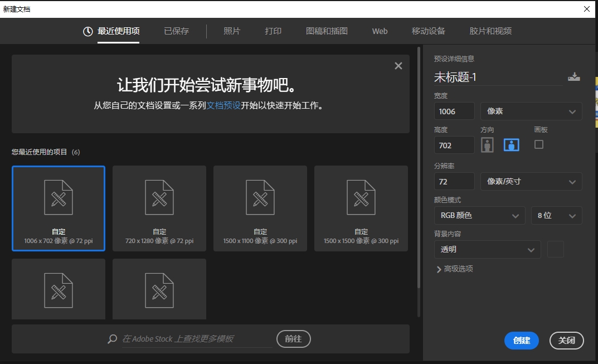Click the 宽度 input field
This screenshot has height=364, width=598.
[x=454, y=111]
